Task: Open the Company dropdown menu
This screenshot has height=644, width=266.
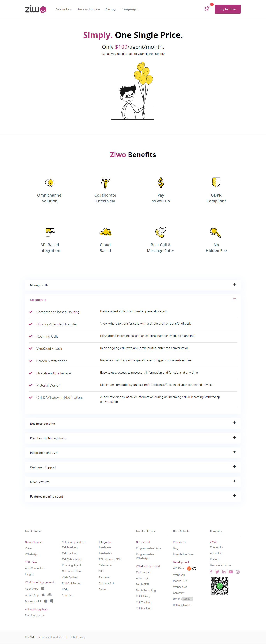Action: point(129,9)
